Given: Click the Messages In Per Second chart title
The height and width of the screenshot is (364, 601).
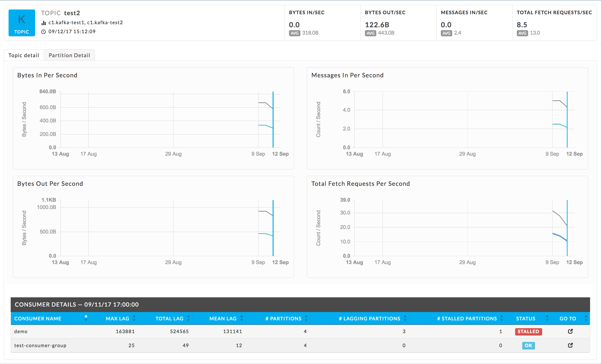Looking at the screenshot, I should point(347,75).
